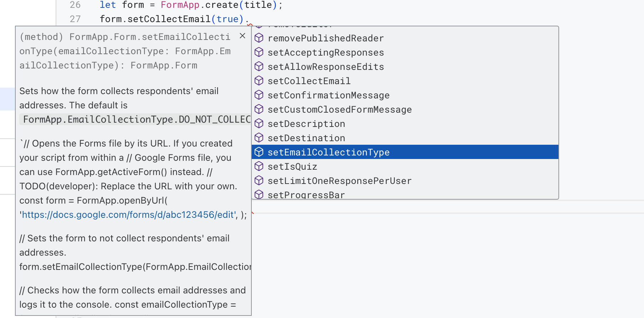Click the method icon beside setCollectEmail
Viewport: 644px width, 318px height.
pyautogui.click(x=259, y=81)
